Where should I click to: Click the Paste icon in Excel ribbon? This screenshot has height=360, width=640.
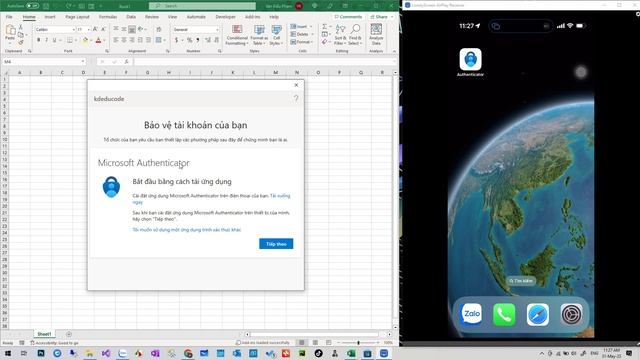tap(10, 30)
